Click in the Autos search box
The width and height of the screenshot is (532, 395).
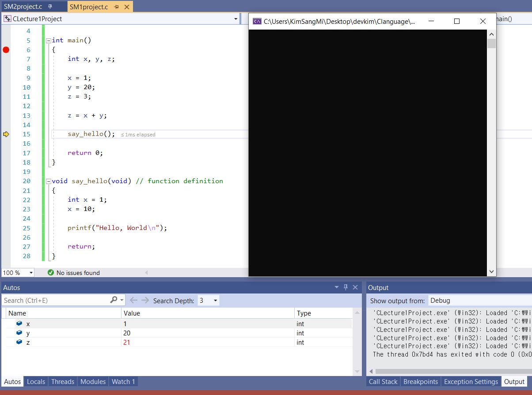pos(55,300)
